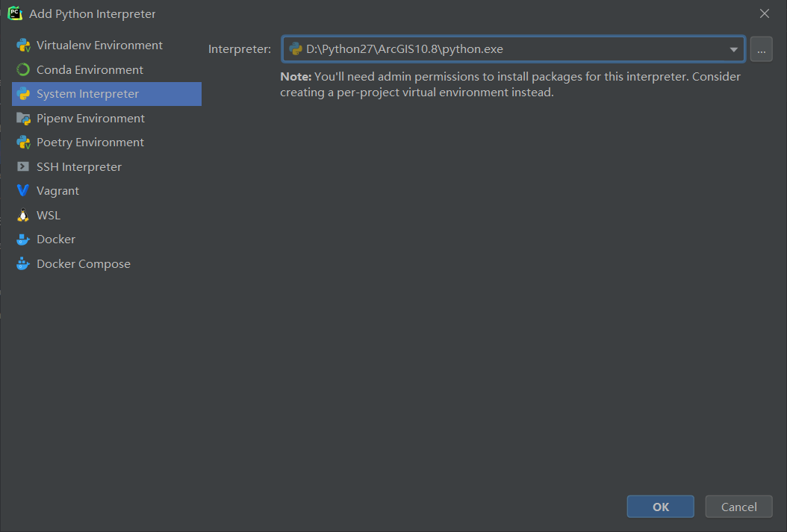This screenshot has width=787, height=532.
Task: Switch to Docker Compose option
Action: pos(83,264)
